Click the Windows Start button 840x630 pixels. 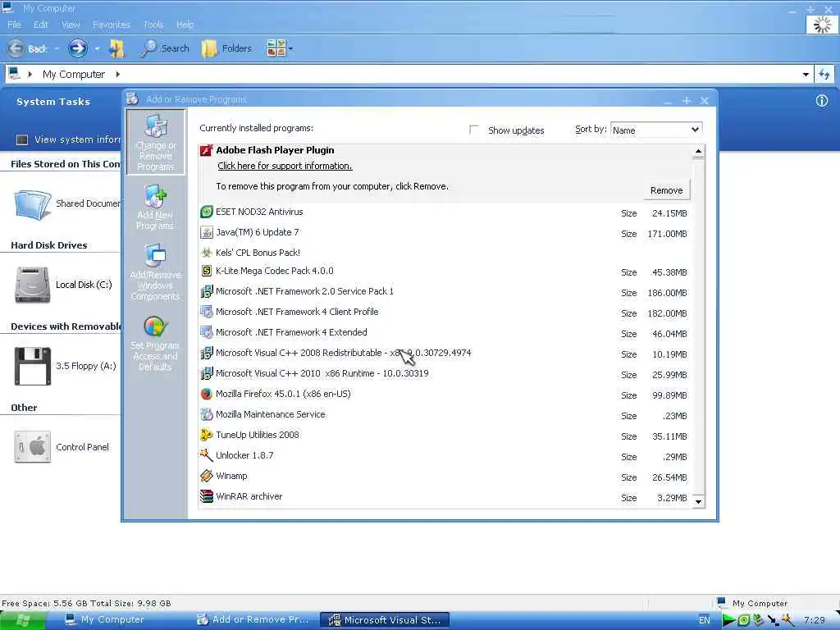tap(22, 620)
